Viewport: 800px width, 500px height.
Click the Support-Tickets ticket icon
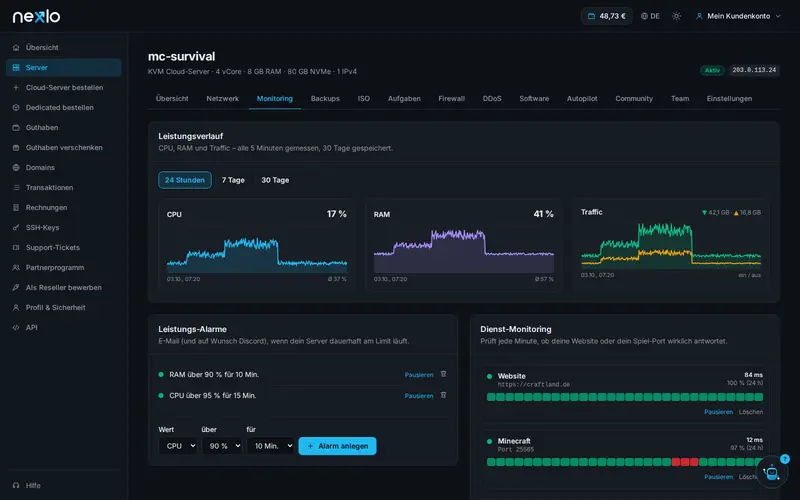coord(16,247)
